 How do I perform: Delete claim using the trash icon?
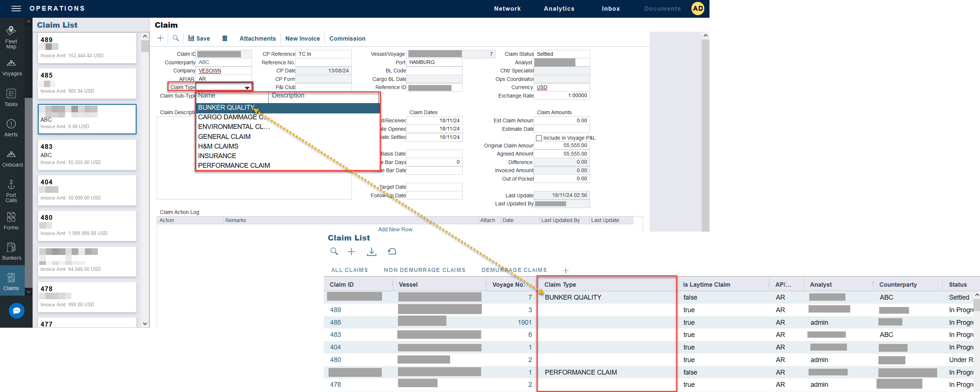tap(225, 38)
